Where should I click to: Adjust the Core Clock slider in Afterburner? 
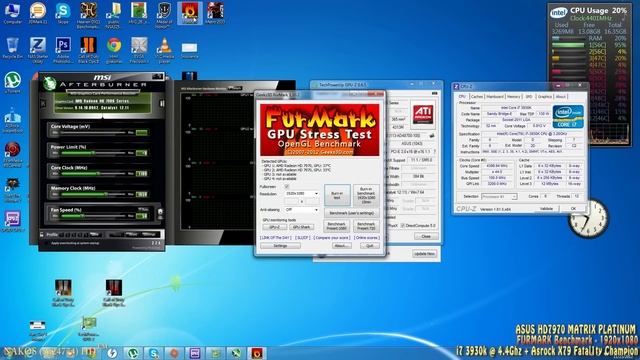[93, 173]
